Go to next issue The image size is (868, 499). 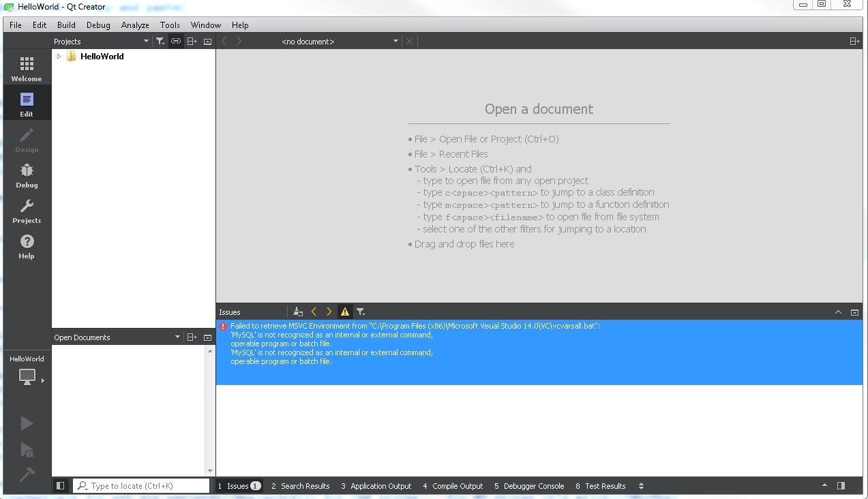coord(329,312)
